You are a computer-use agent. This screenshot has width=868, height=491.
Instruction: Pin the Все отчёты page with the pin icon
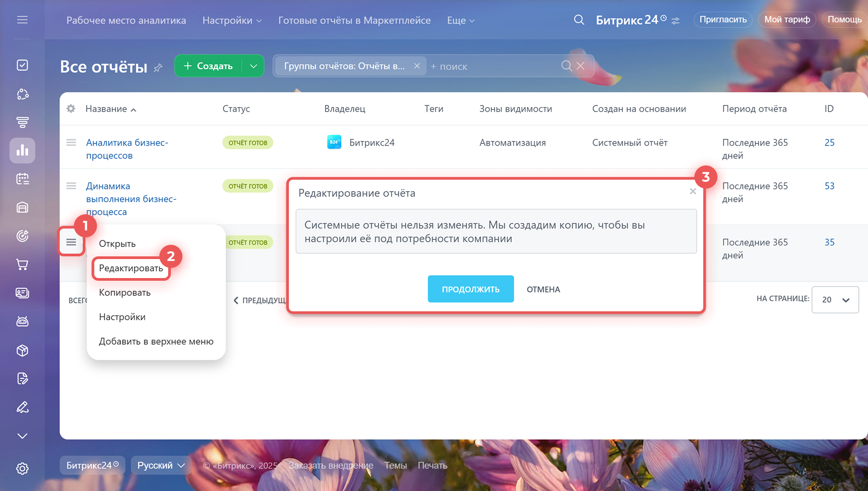[158, 68]
